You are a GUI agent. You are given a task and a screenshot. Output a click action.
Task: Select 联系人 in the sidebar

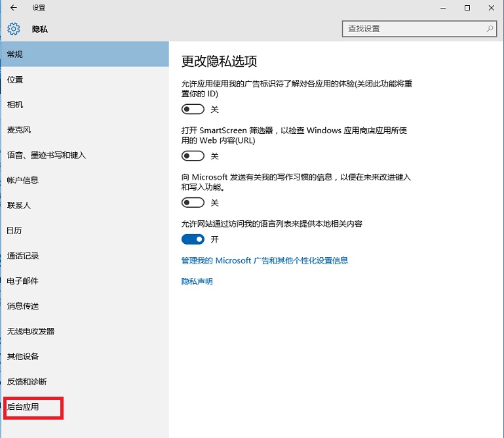coord(19,205)
